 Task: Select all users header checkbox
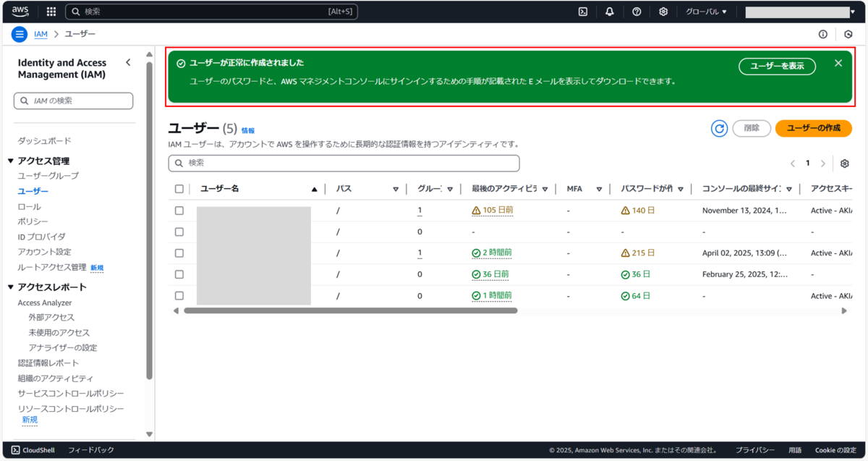coord(179,189)
